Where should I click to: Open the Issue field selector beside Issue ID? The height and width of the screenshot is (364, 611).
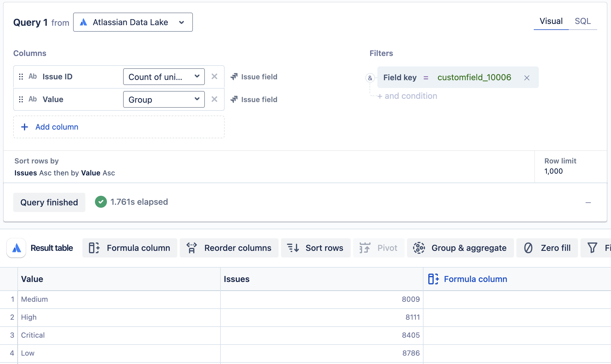click(254, 77)
